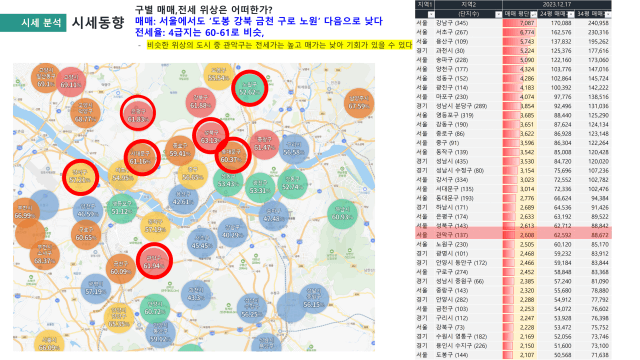Click the 69.11% pink 고양시 bubble

tap(71, 82)
